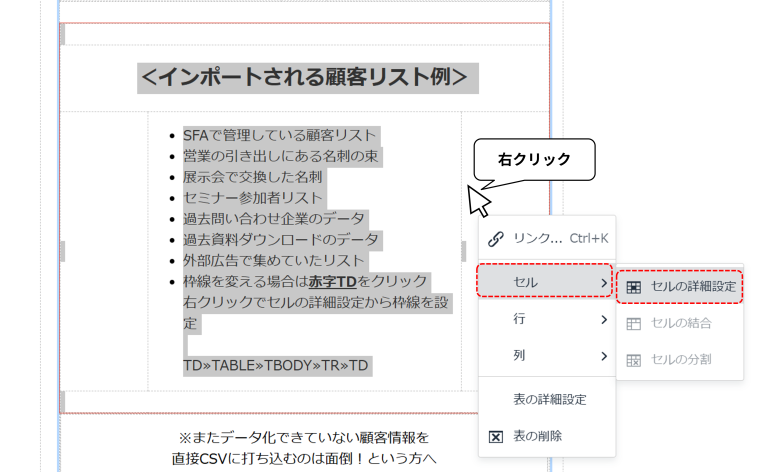Image resolution: width=768 pixels, height=472 pixels.
Task: Expand the chevron beside 行
Action: (604, 319)
